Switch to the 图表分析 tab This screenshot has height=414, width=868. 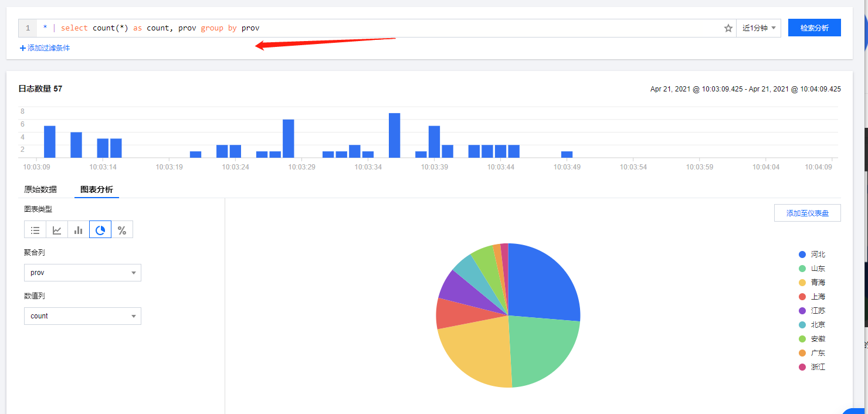coord(97,189)
